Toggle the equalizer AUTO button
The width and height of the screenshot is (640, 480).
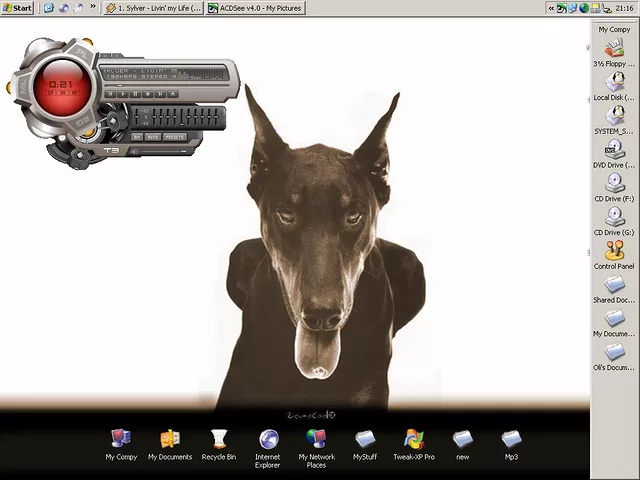152,136
